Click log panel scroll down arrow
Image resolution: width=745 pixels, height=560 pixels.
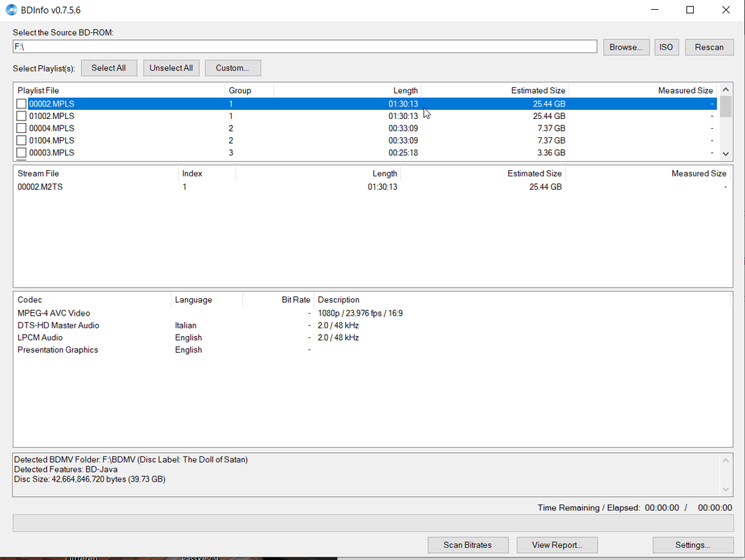coord(725,489)
